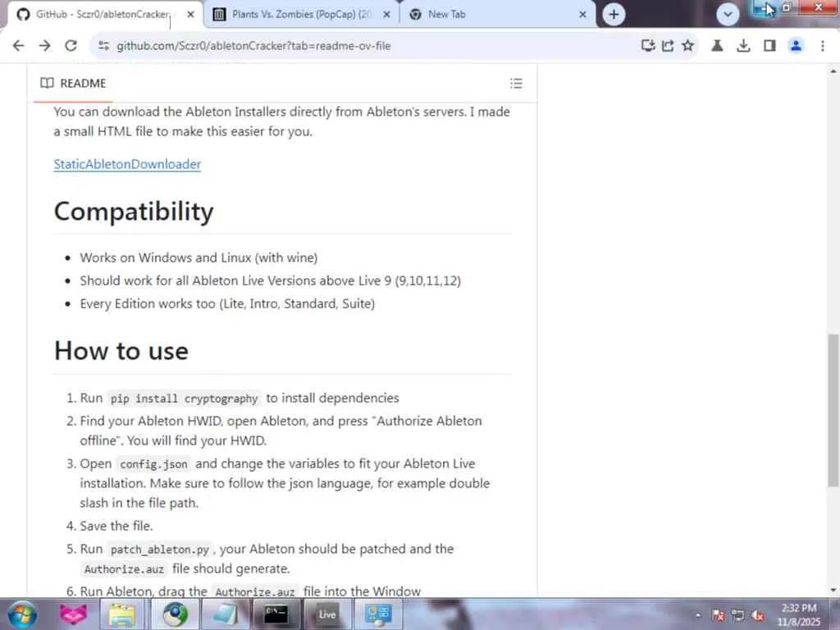Close the Plants Vs. Zombies tab
The height and width of the screenshot is (630, 840).
pos(386,15)
